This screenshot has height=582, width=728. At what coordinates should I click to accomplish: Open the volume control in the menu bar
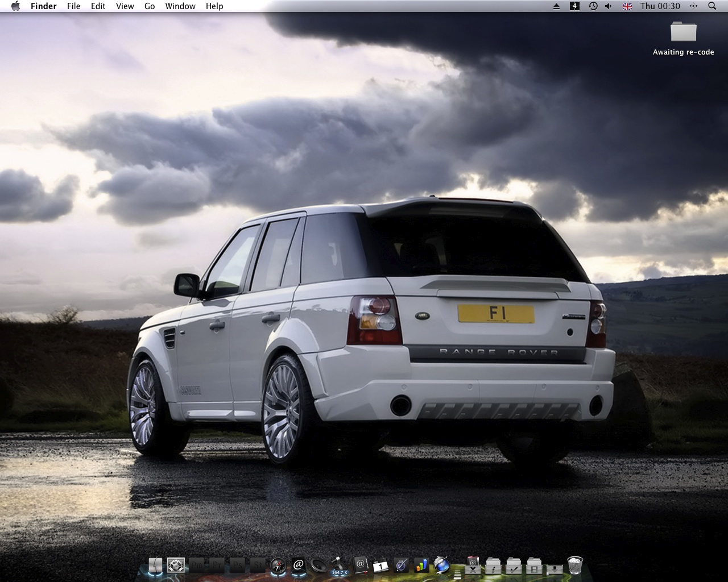point(609,6)
